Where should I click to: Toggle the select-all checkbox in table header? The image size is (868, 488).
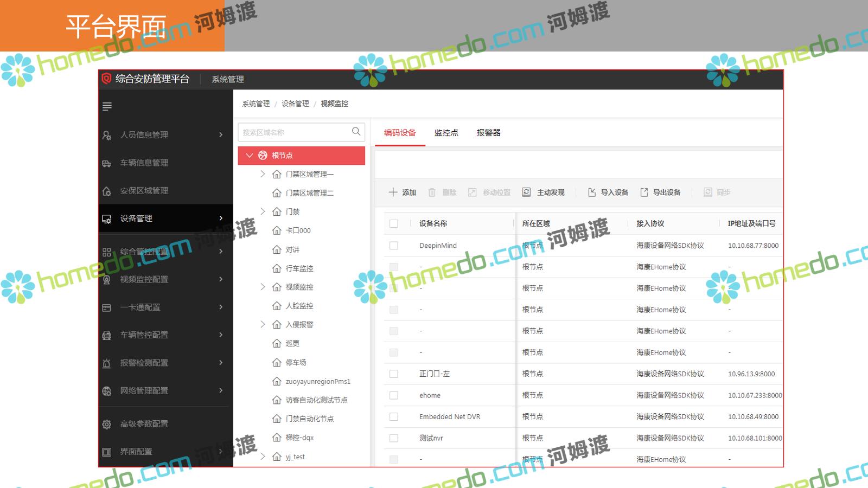pyautogui.click(x=394, y=223)
